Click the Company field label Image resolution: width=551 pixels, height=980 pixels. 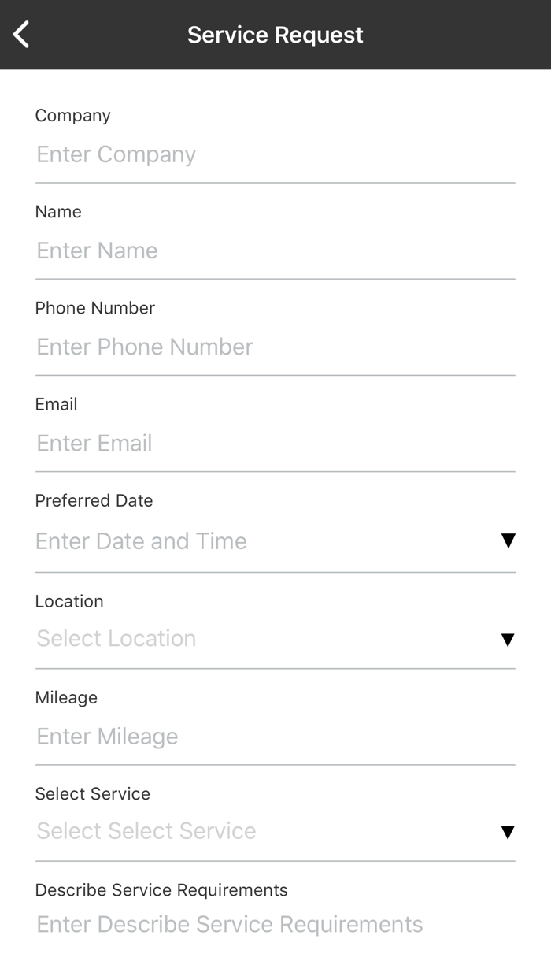[x=73, y=116]
